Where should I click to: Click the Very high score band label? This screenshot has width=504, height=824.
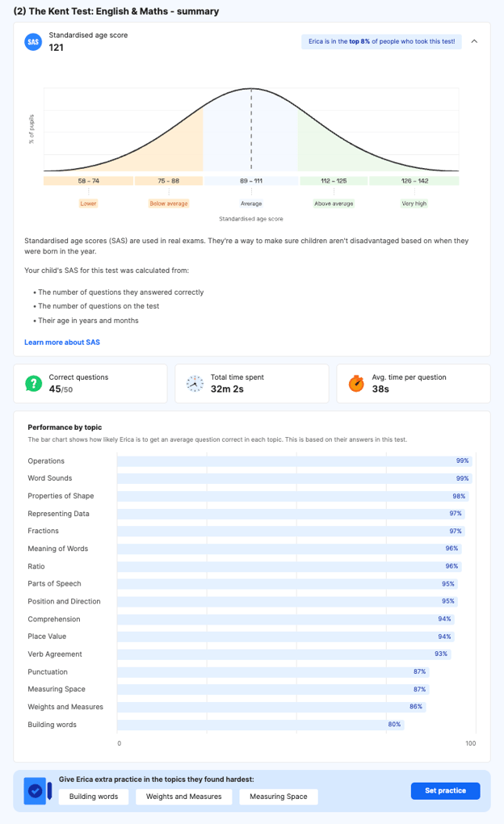click(414, 204)
